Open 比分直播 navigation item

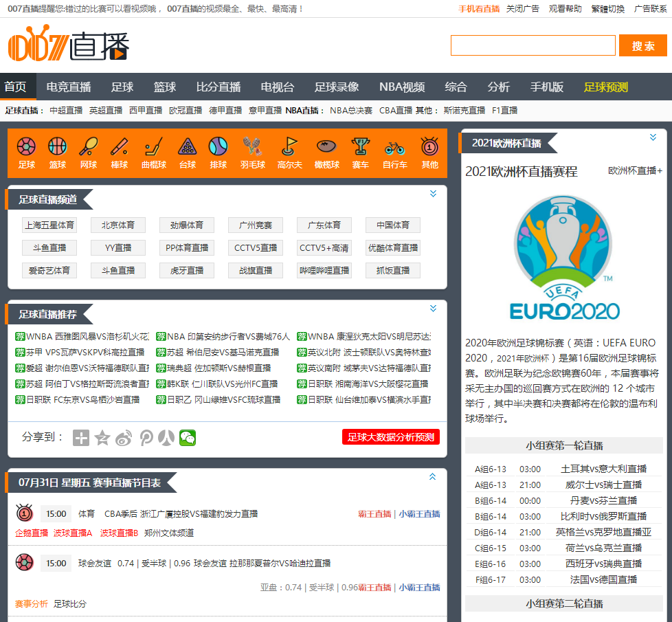(x=219, y=87)
